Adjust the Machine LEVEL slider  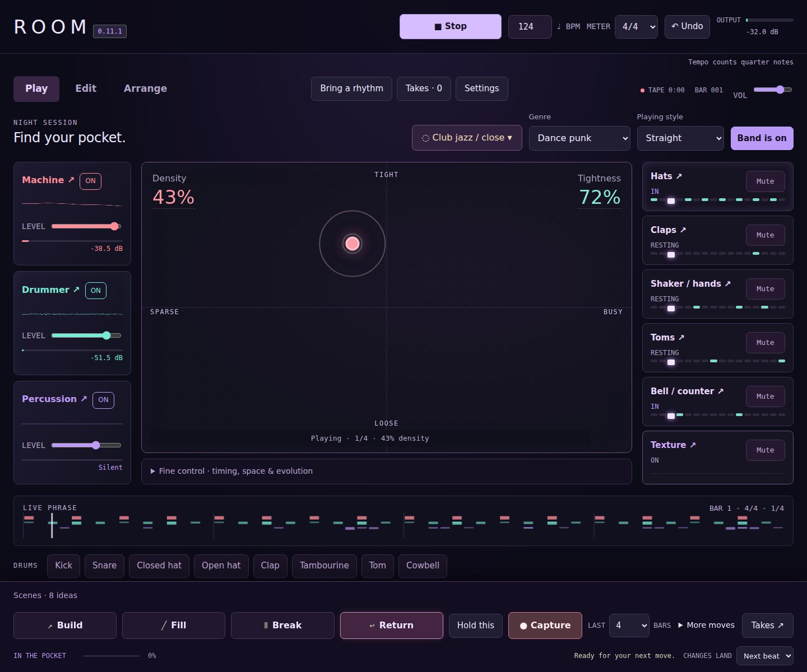point(86,226)
